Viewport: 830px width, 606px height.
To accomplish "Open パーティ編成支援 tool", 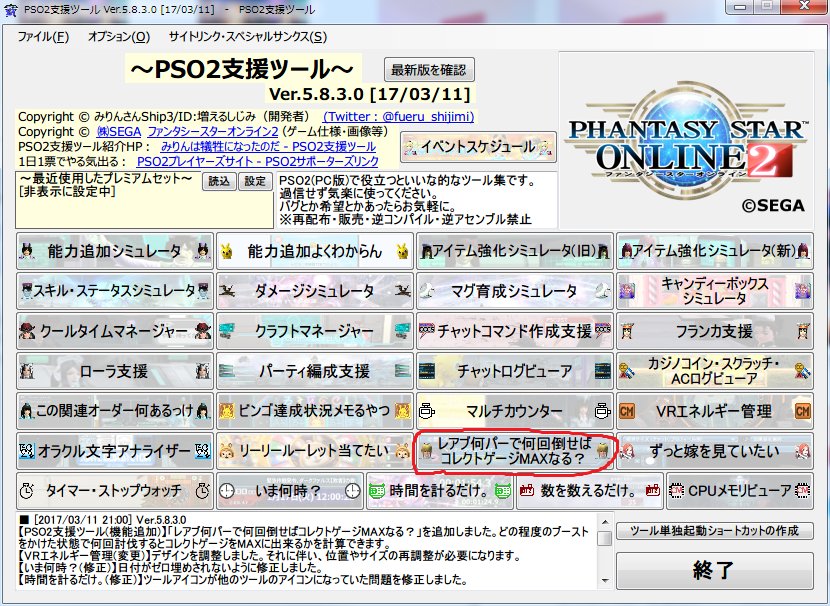I will [314, 371].
